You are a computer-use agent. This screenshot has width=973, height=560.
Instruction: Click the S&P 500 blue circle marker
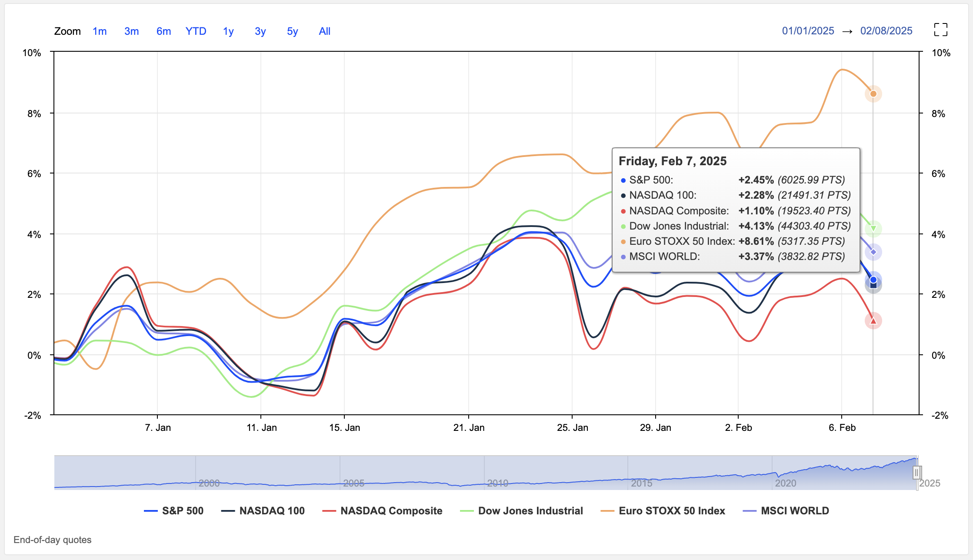tap(873, 280)
